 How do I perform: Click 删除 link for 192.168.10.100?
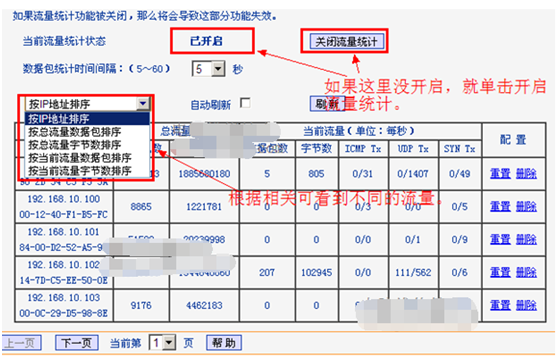(x=526, y=206)
